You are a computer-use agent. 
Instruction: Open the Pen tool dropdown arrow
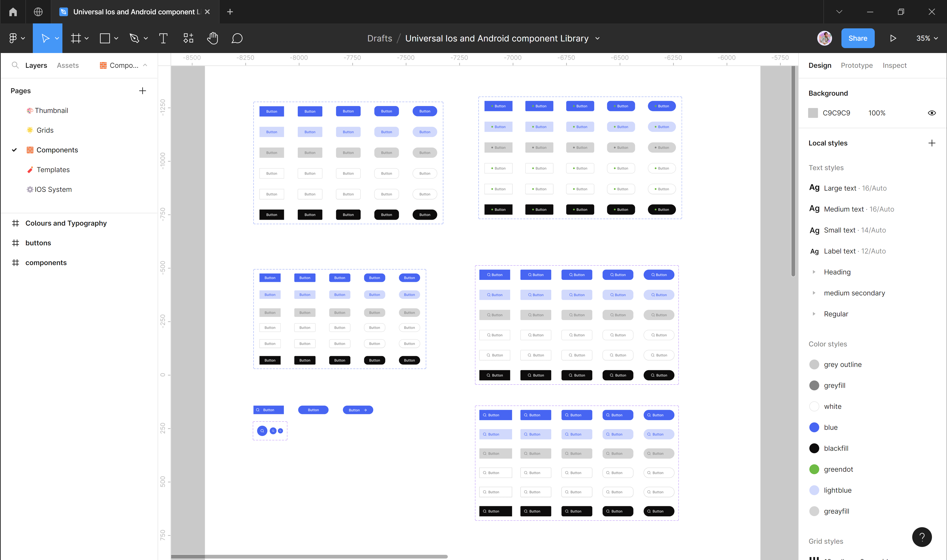pyautogui.click(x=146, y=38)
